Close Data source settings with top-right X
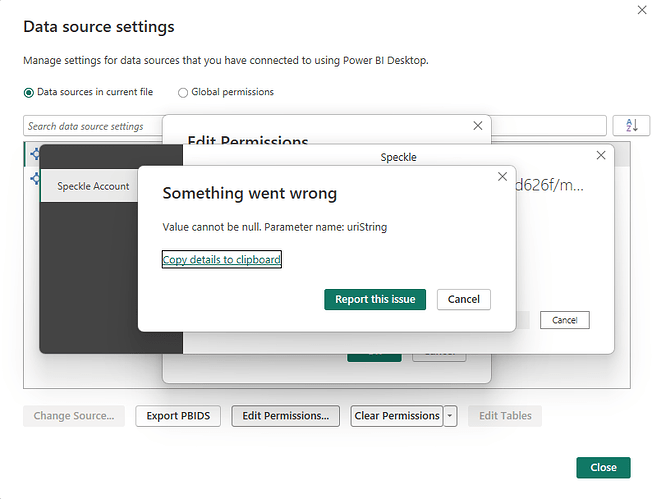Viewport: 652px width, 499px height. coord(640,9)
